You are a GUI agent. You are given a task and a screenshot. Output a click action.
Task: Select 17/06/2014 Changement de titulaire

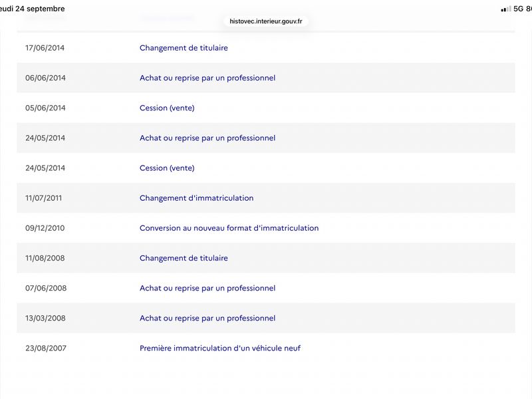click(184, 48)
